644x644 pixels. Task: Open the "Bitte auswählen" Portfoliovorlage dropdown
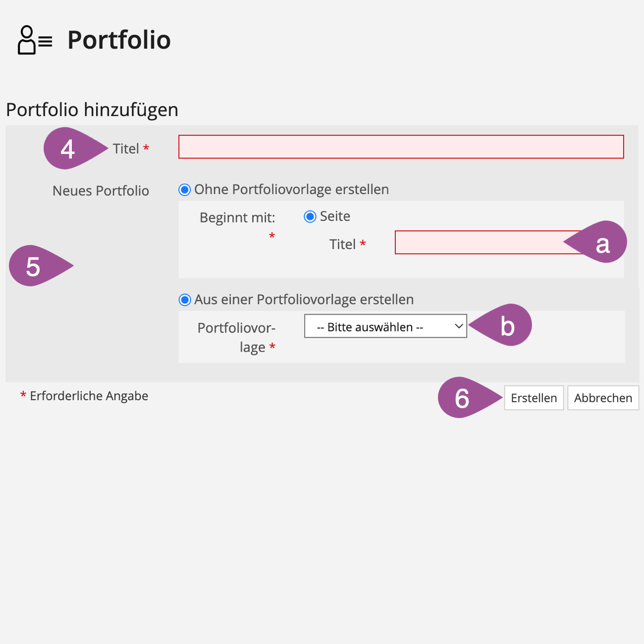(x=385, y=326)
